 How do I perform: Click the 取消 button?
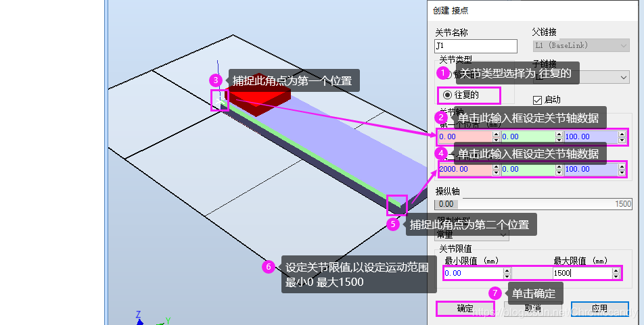tap(532, 309)
